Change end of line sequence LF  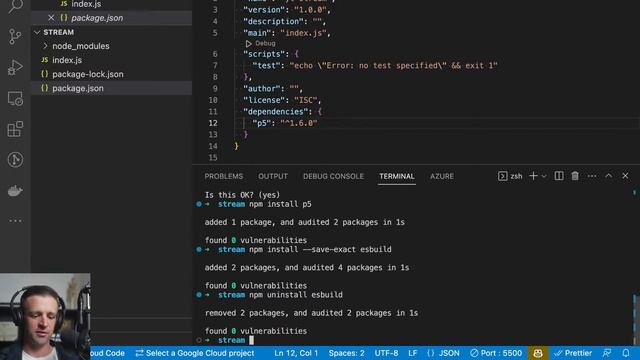pyautogui.click(x=413, y=353)
